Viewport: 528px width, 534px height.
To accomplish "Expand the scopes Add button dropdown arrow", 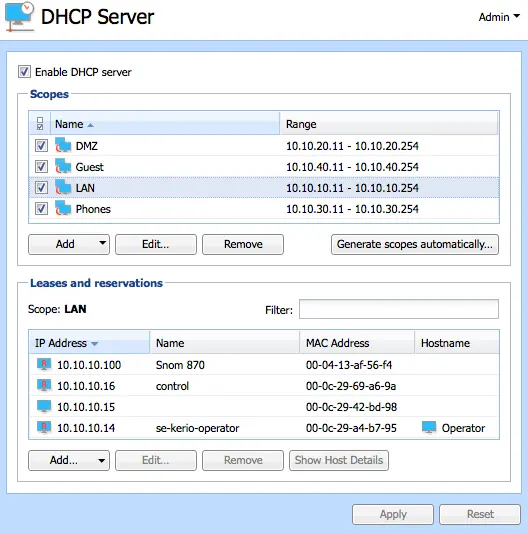I will 102,243.
